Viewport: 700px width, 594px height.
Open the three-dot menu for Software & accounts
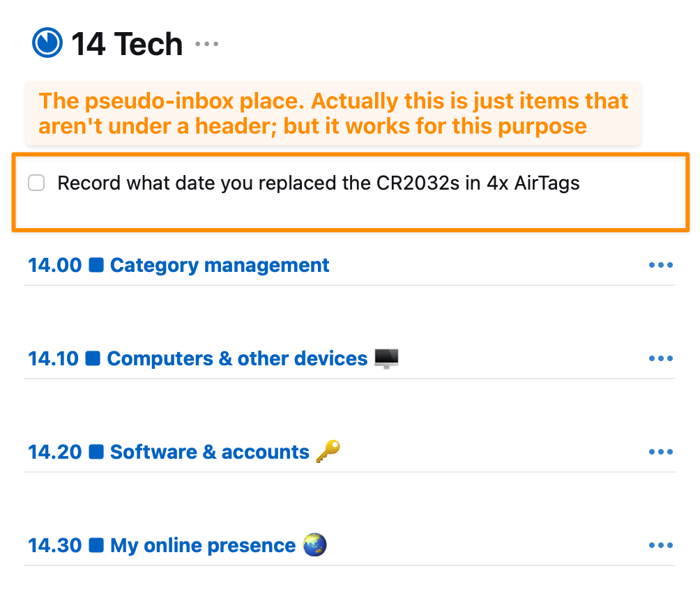(660, 452)
